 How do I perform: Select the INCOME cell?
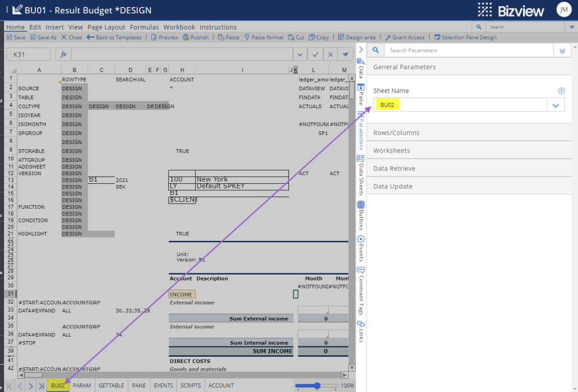(181, 294)
